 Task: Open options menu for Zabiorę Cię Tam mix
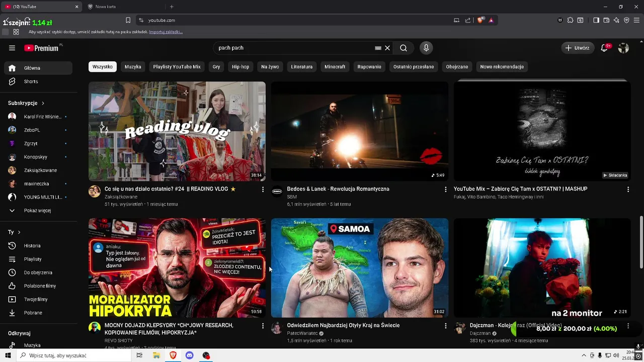tap(628, 190)
